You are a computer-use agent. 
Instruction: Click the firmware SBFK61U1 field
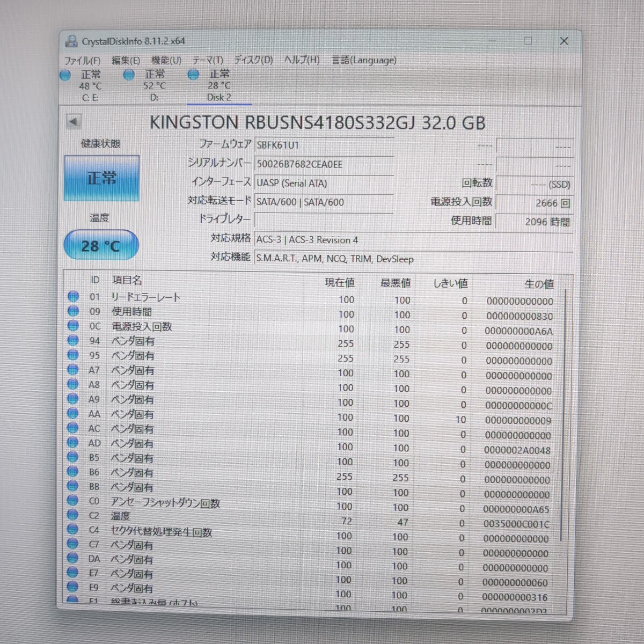[324, 145]
